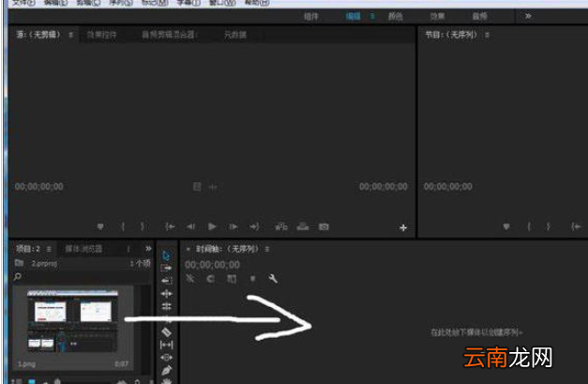Add marker in Program monitor
The image size is (588, 384).
[x=506, y=226]
